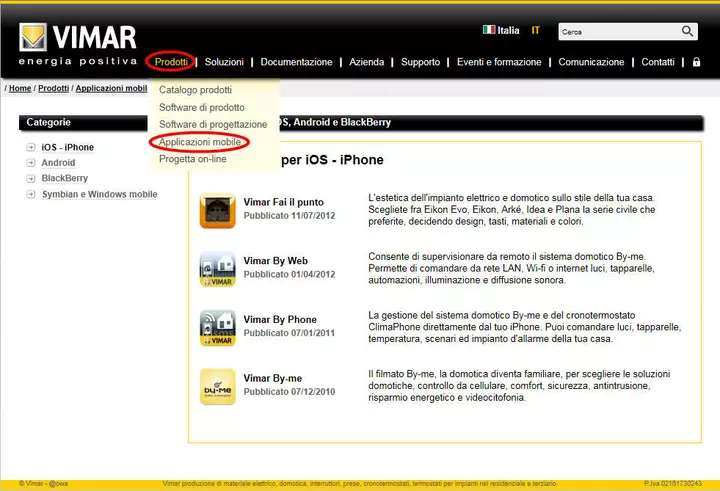Click the padlock login icon
The width and height of the screenshot is (720, 491).
(697, 62)
